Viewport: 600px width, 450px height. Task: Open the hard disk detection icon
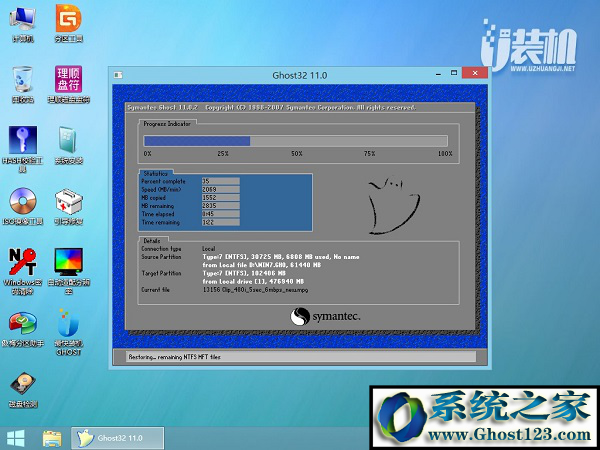tap(23, 390)
